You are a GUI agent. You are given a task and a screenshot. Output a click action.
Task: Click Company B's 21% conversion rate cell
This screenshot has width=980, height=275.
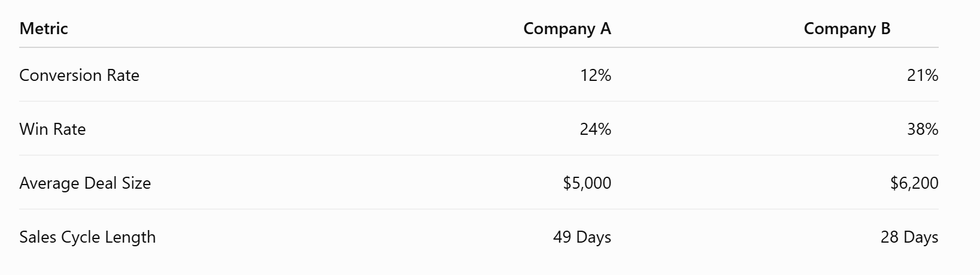pos(923,75)
